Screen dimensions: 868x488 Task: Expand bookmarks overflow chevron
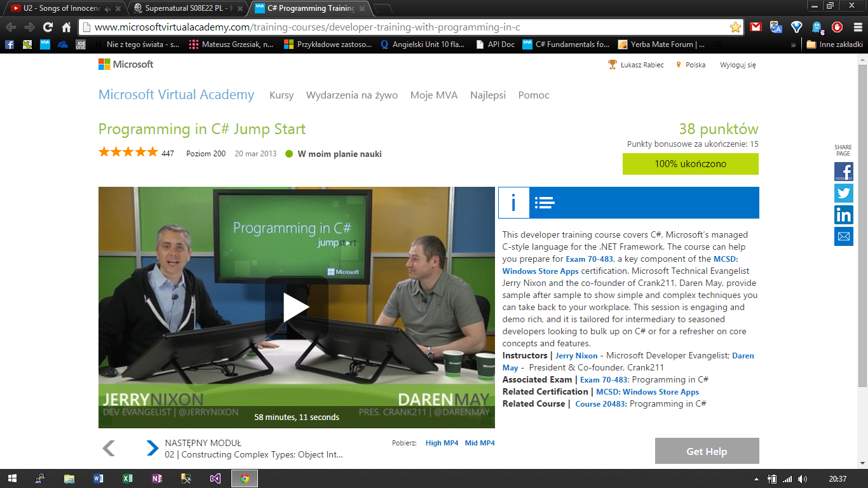pyautogui.click(x=793, y=44)
